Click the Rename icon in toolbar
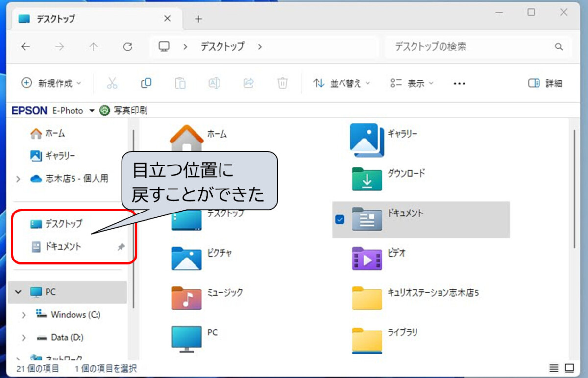The height and width of the screenshot is (378, 588). click(215, 83)
